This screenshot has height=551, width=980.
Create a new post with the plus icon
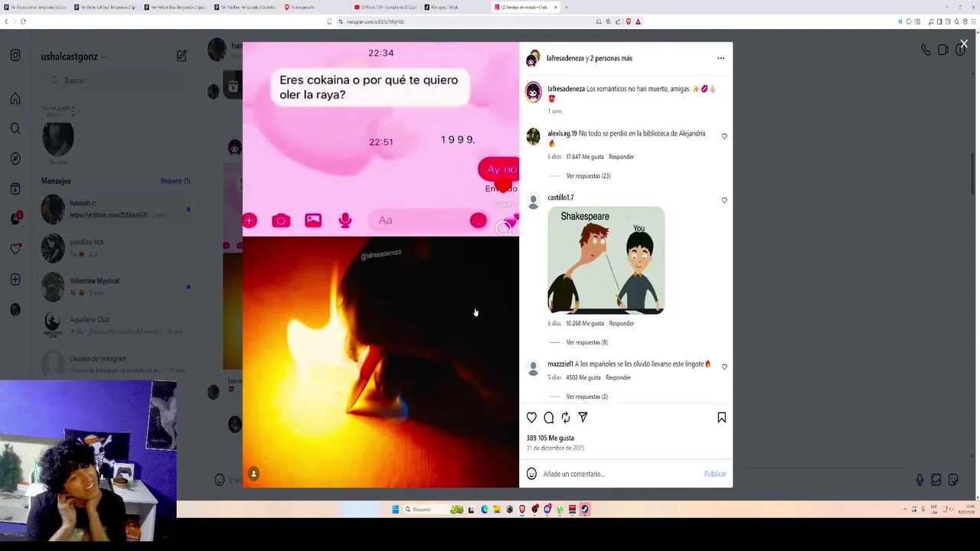tap(15, 279)
